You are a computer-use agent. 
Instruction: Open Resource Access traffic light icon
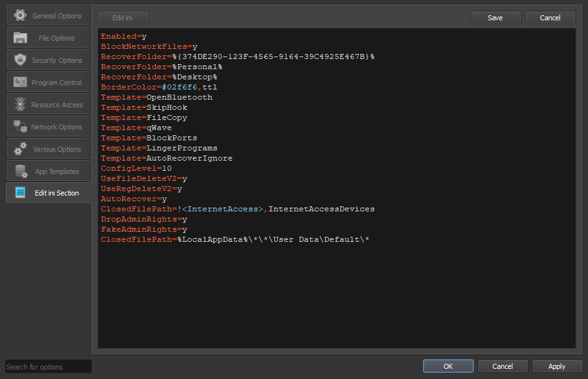20,104
